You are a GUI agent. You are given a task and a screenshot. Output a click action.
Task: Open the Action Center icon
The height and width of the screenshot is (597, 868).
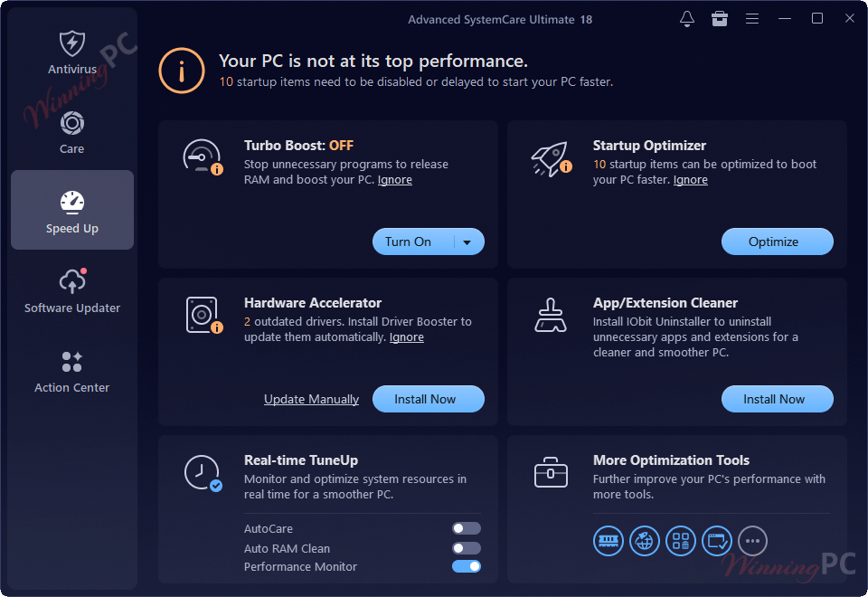pos(72,362)
